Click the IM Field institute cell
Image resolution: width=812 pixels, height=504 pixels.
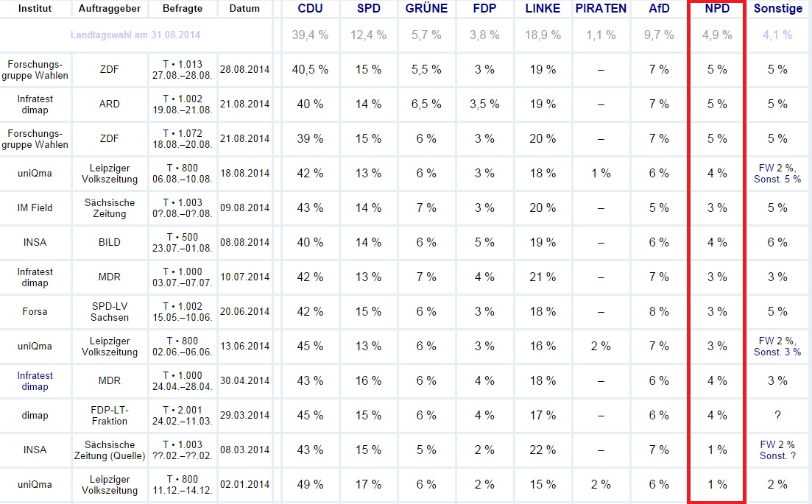click(35, 208)
